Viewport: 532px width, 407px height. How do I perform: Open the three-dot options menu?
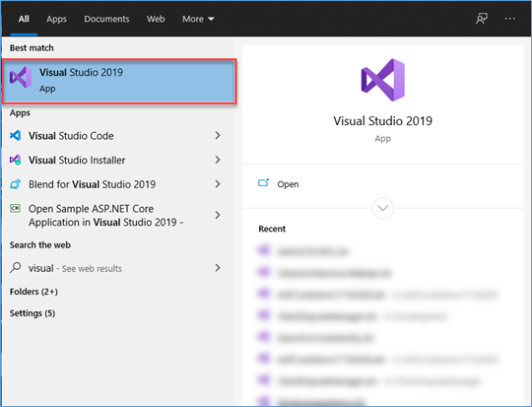pyautogui.click(x=509, y=19)
